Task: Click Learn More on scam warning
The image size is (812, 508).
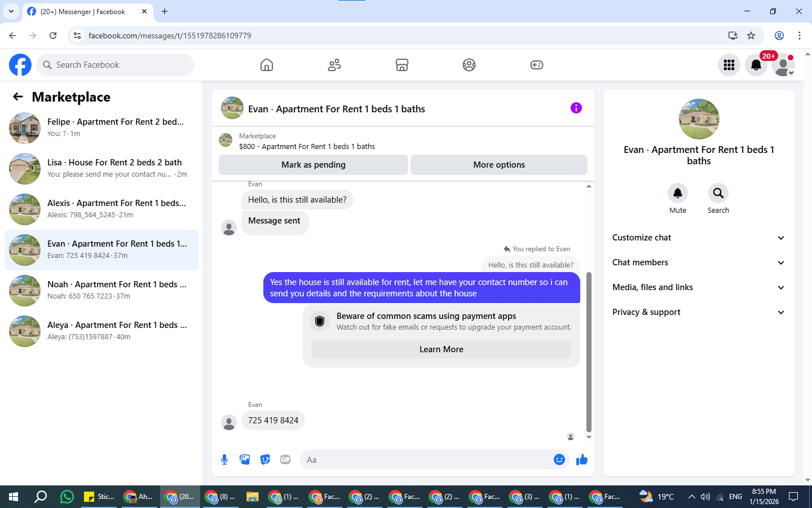Action: coord(442,349)
